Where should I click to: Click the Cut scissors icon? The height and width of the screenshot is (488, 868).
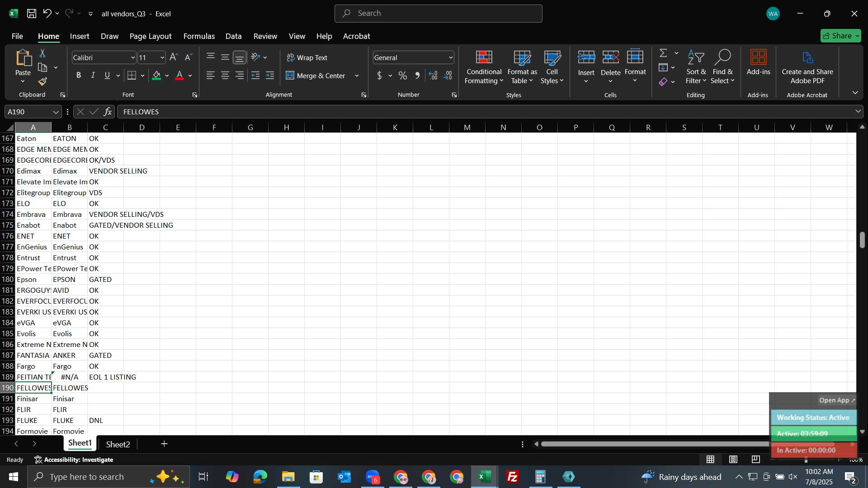[42, 53]
